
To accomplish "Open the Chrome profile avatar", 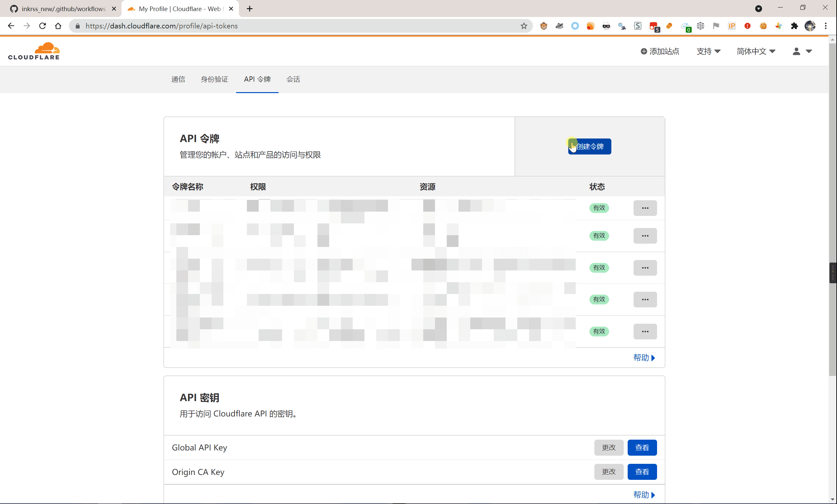I will 810,26.
